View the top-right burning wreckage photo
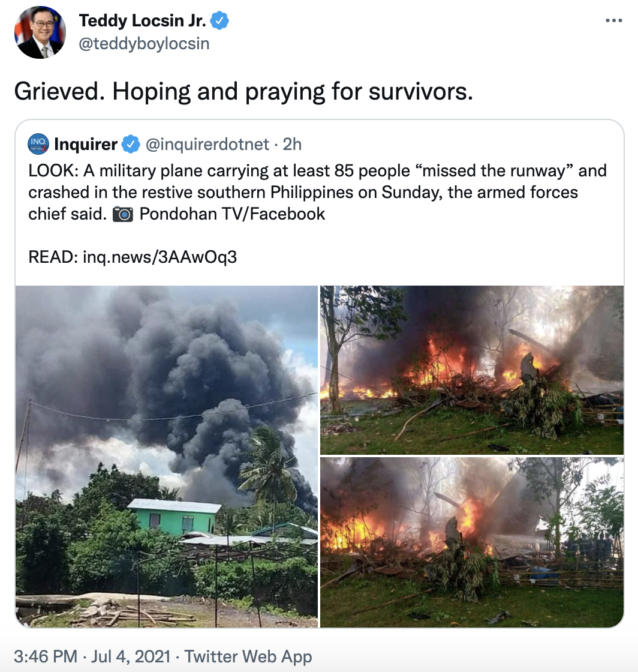The width and height of the screenshot is (638, 672). [472, 370]
